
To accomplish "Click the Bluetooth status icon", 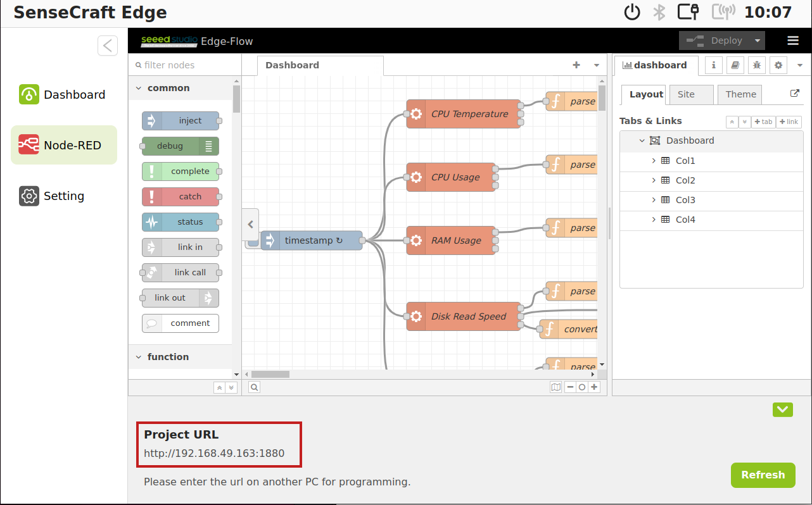I will click(659, 13).
